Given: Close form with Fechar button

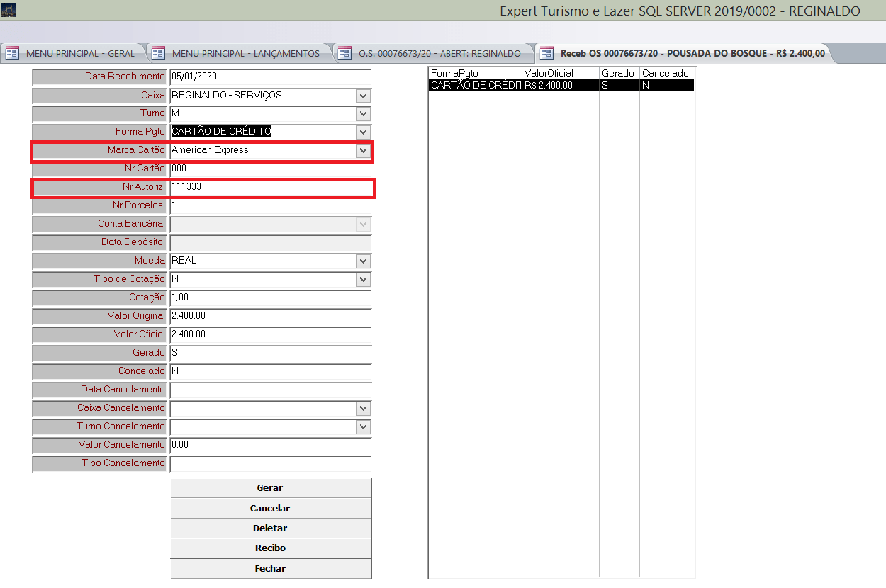Looking at the screenshot, I should click(x=270, y=569).
